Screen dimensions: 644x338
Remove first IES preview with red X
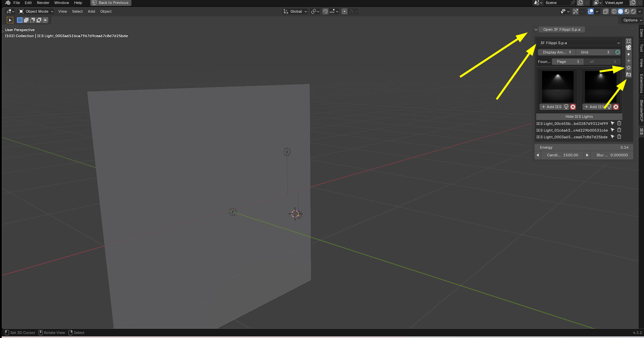point(573,107)
